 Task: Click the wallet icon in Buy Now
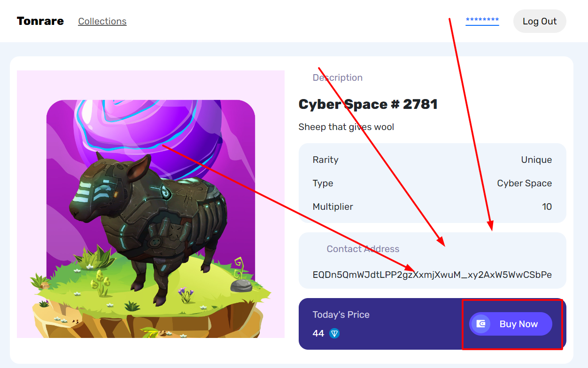click(481, 324)
